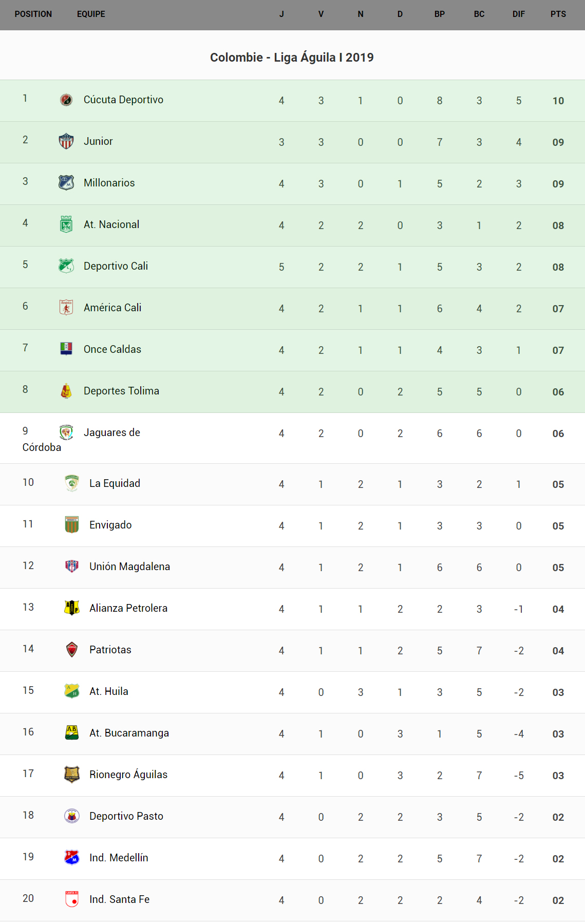Open the Rionegro Águilas team link
Viewport: 585px width, 924px height.
tap(128, 775)
